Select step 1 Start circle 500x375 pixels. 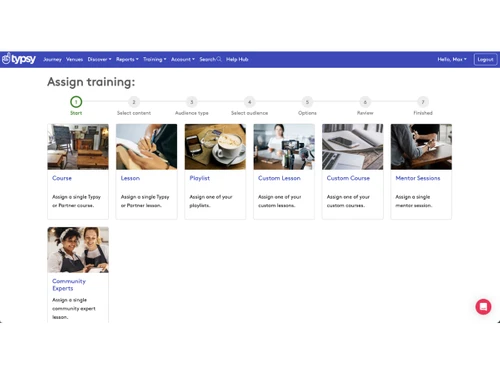[x=76, y=102]
